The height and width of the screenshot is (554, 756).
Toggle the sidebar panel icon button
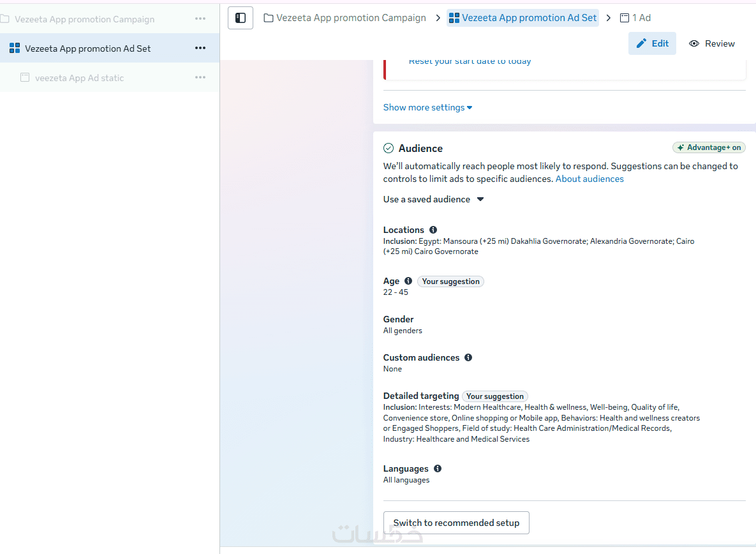(241, 18)
